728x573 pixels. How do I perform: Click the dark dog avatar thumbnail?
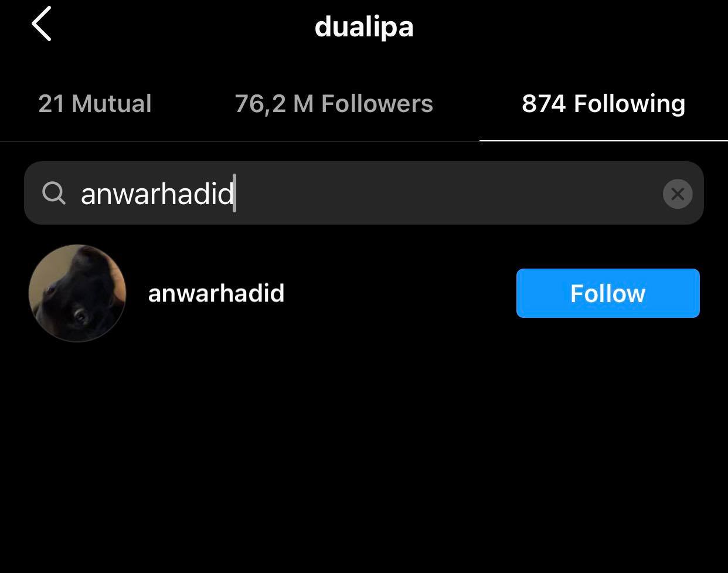coord(77,293)
